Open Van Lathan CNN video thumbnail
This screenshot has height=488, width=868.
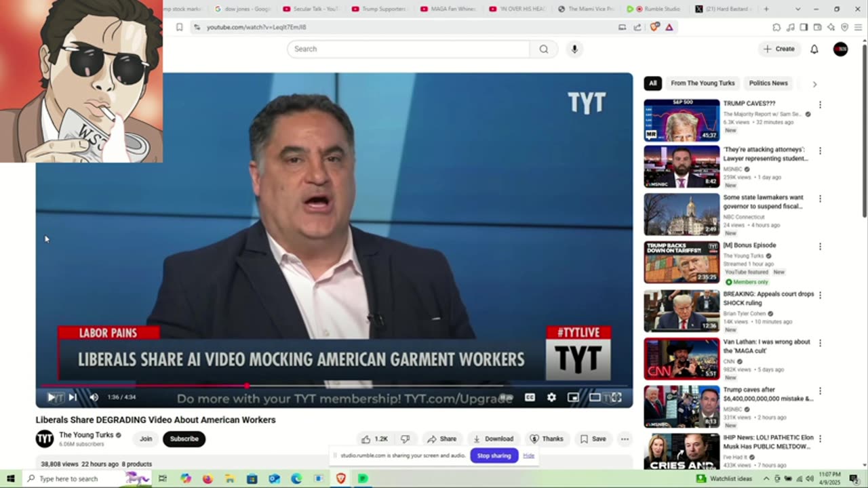(x=682, y=358)
